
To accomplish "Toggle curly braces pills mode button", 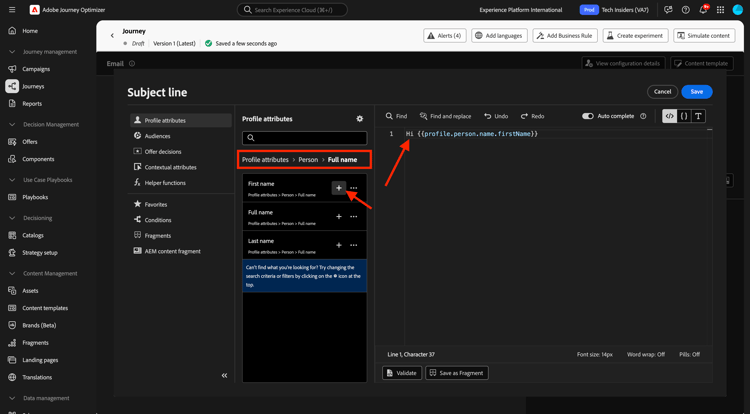I will [x=684, y=116].
